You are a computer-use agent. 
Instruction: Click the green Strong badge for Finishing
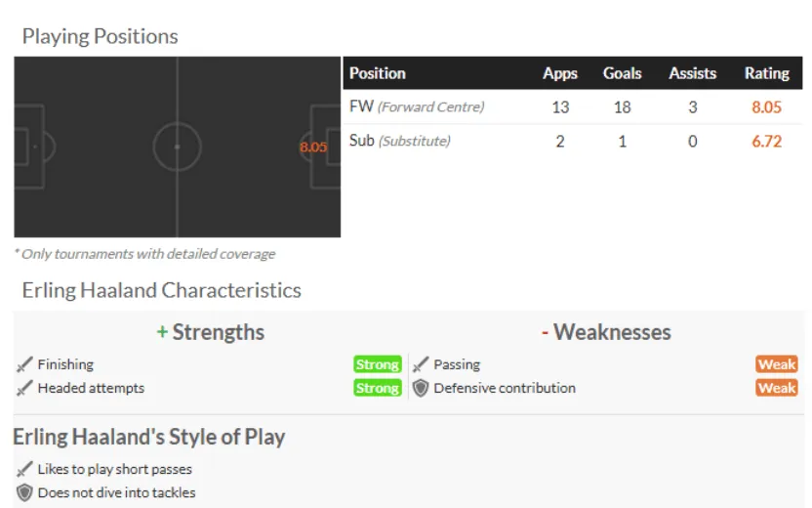tap(378, 364)
